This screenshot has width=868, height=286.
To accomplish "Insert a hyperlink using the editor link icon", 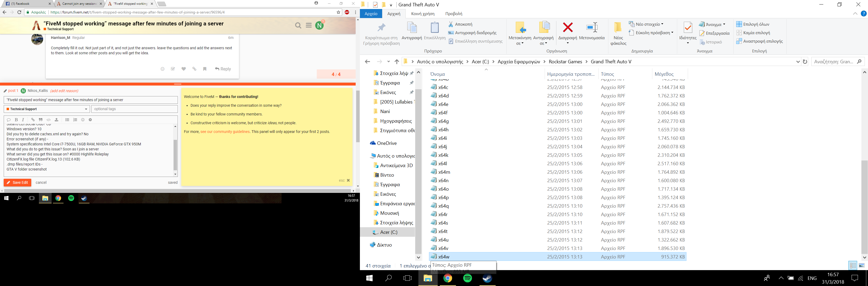I will (x=33, y=120).
